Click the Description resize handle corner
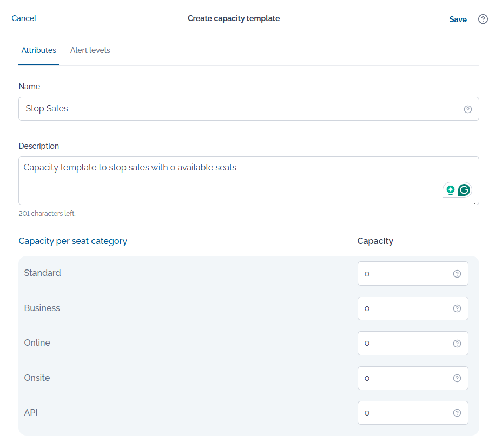 477,202
